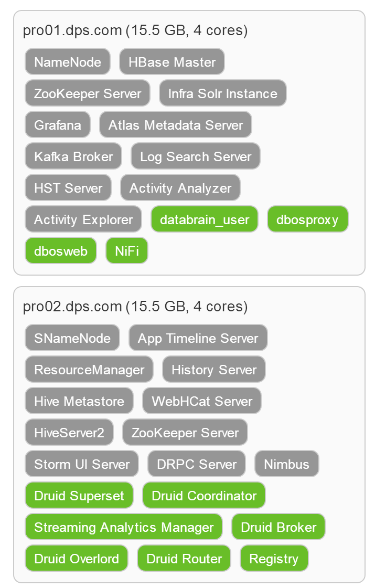Screen dimensions: 375x588
Task: Select the SNameNode tag
Action: pyautogui.click(x=72, y=338)
